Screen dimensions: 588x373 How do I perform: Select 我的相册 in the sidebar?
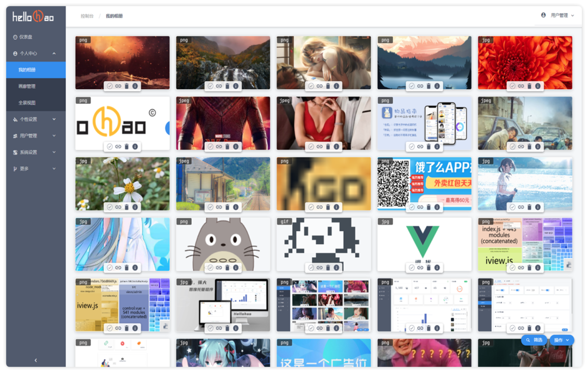(x=35, y=70)
